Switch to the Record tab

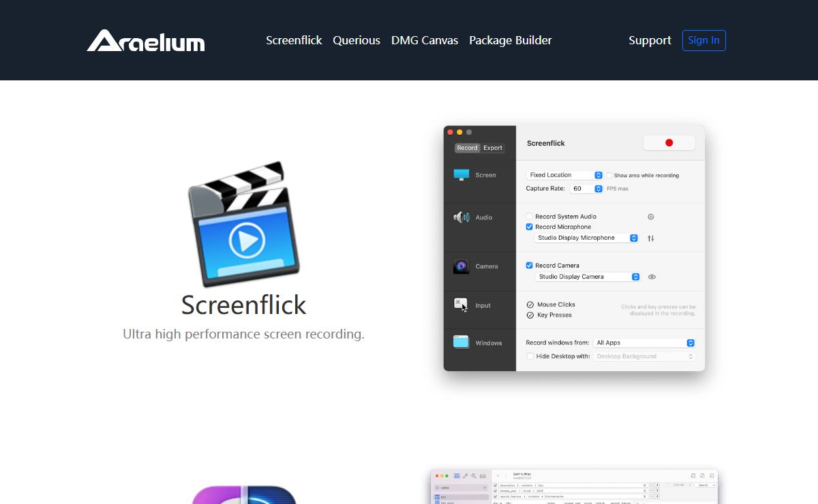click(x=468, y=148)
